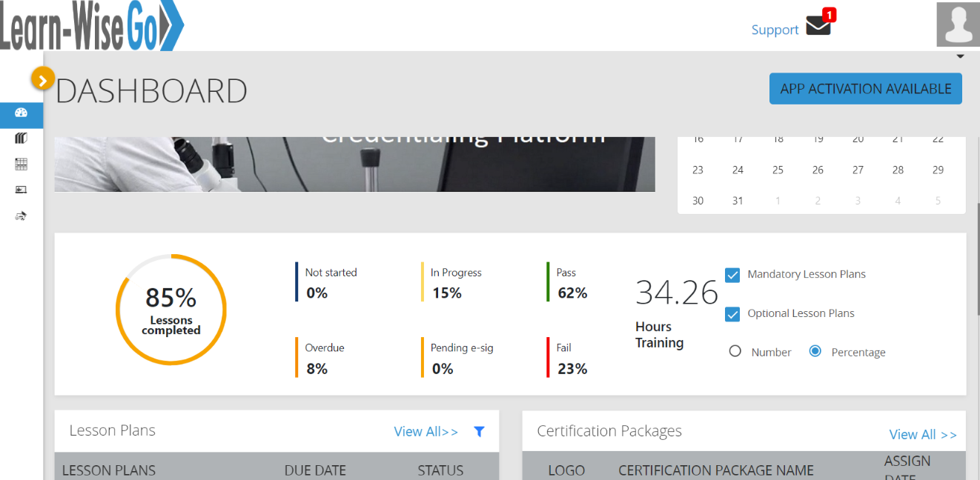Viewport: 980px width, 480px height.
Task: Click the blue filter funnel in Lesson Plans
Action: pos(480,431)
